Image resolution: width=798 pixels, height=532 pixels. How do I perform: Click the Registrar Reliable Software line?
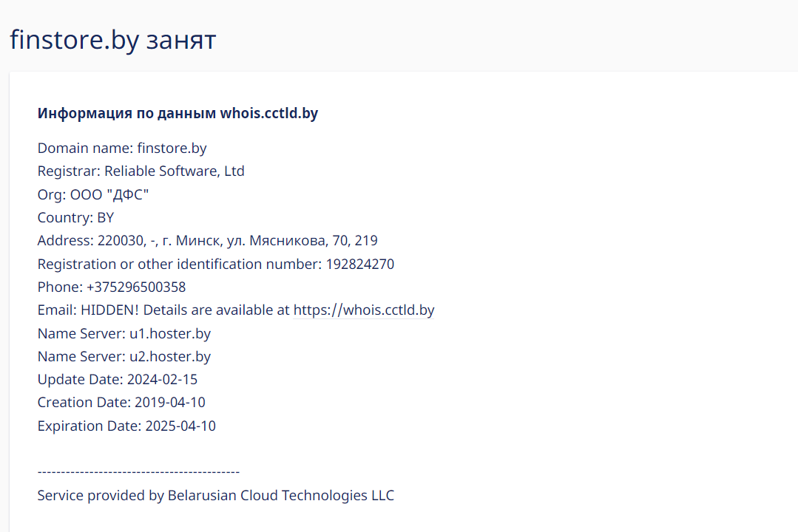click(x=141, y=171)
